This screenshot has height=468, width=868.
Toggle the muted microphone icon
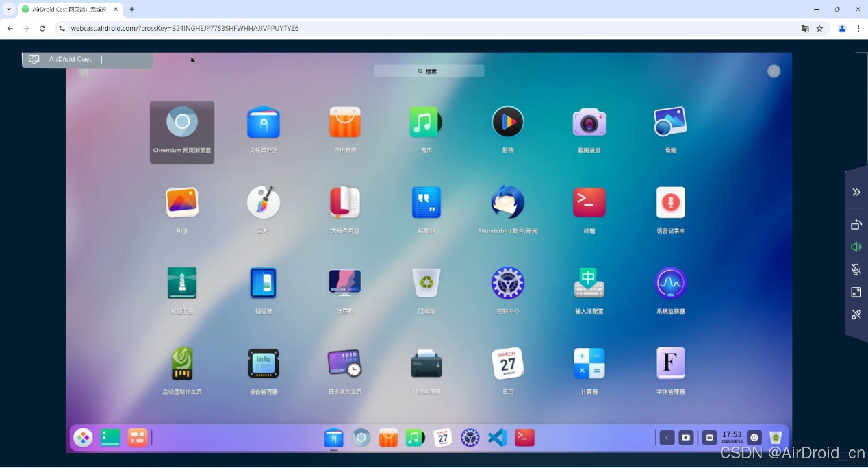point(856,269)
